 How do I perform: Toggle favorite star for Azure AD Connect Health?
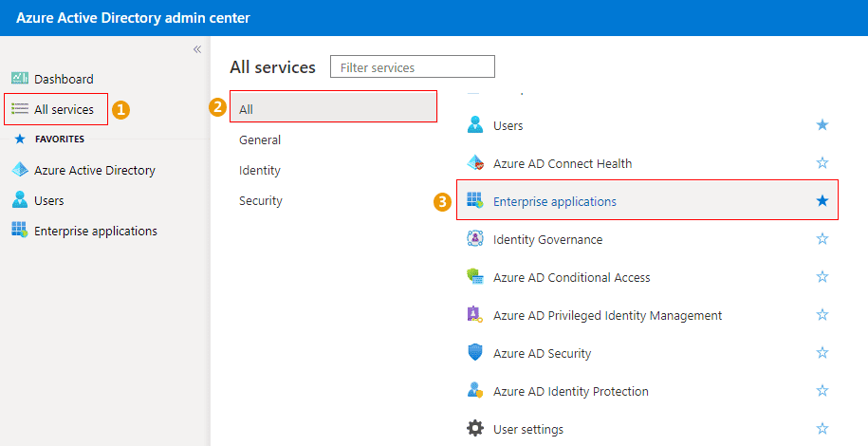click(822, 163)
